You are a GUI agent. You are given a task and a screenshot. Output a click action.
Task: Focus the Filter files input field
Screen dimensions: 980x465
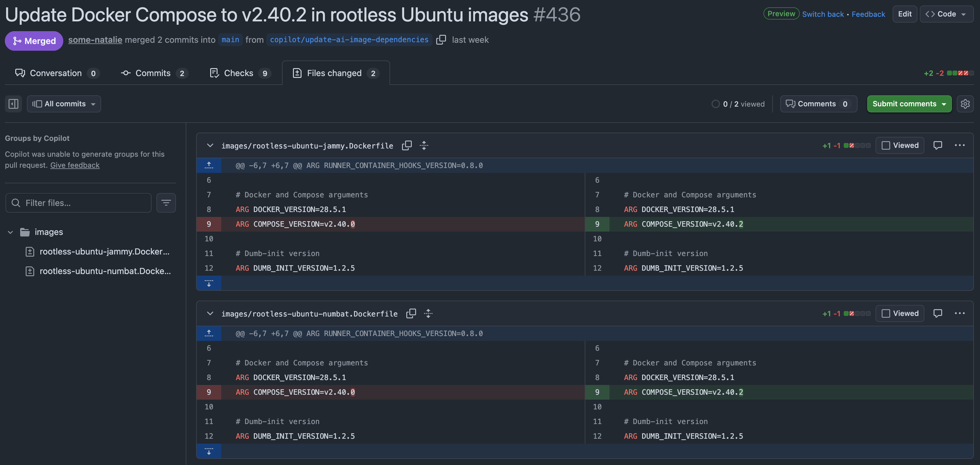(79, 203)
